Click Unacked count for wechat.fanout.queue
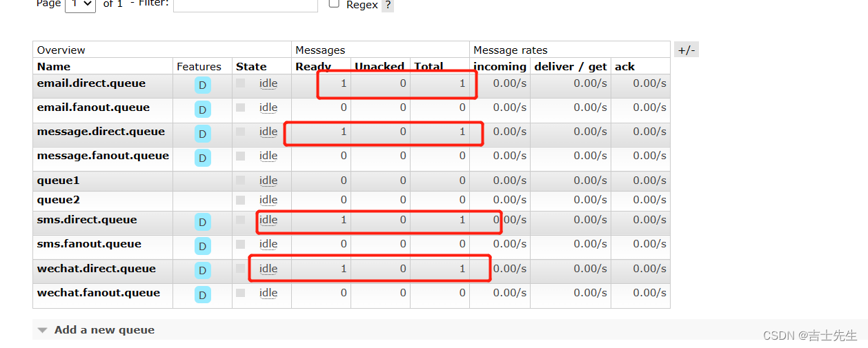The image size is (868, 348). click(x=403, y=293)
